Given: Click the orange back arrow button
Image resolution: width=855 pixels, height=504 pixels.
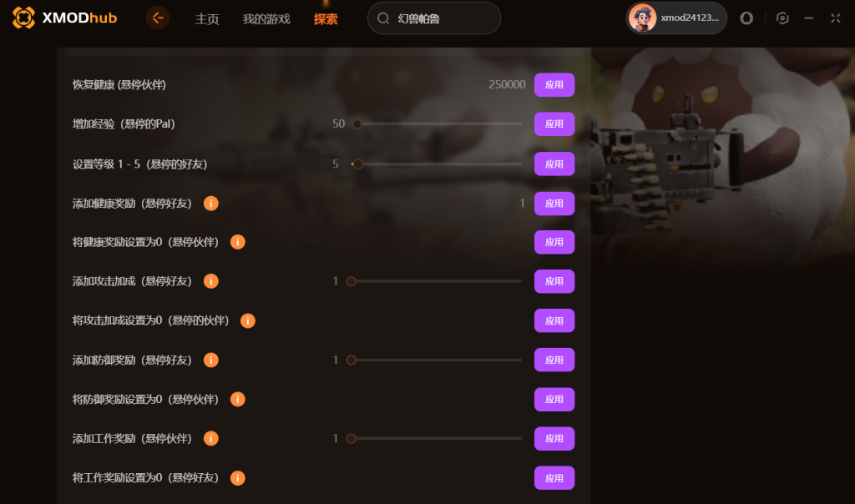Looking at the screenshot, I should pos(158,18).
